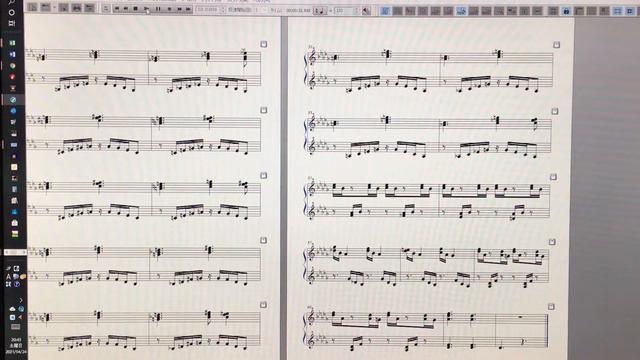Click the measure position spinner arrows
Viewport: 640px width, 360px height.
click(223, 9)
